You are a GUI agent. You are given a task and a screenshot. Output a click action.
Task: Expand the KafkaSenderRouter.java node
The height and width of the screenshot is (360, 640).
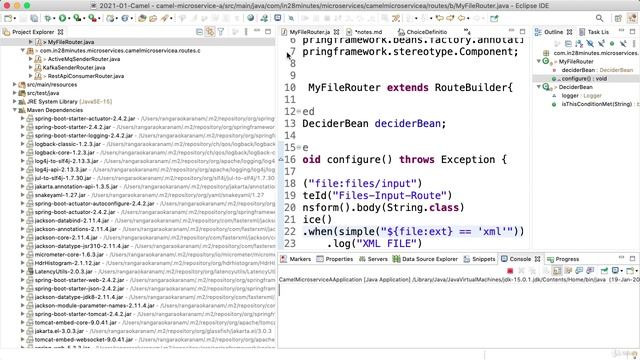[31, 67]
